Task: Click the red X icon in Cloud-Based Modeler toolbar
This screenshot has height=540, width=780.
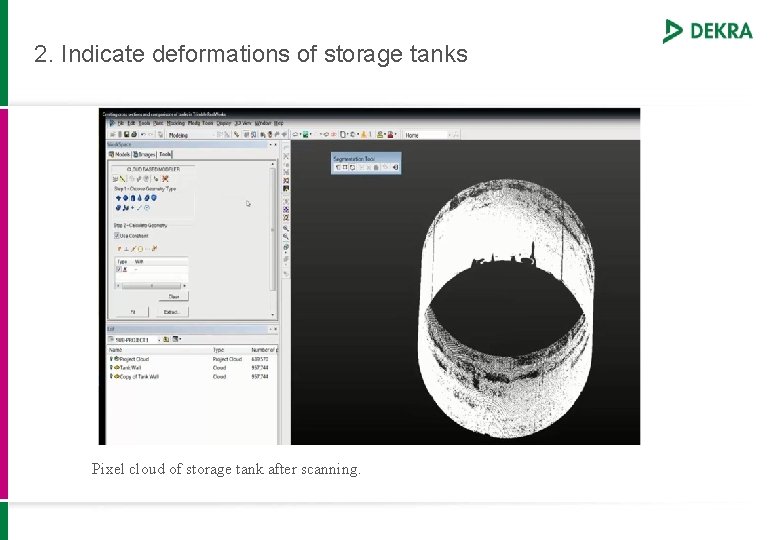Action: [165, 179]
